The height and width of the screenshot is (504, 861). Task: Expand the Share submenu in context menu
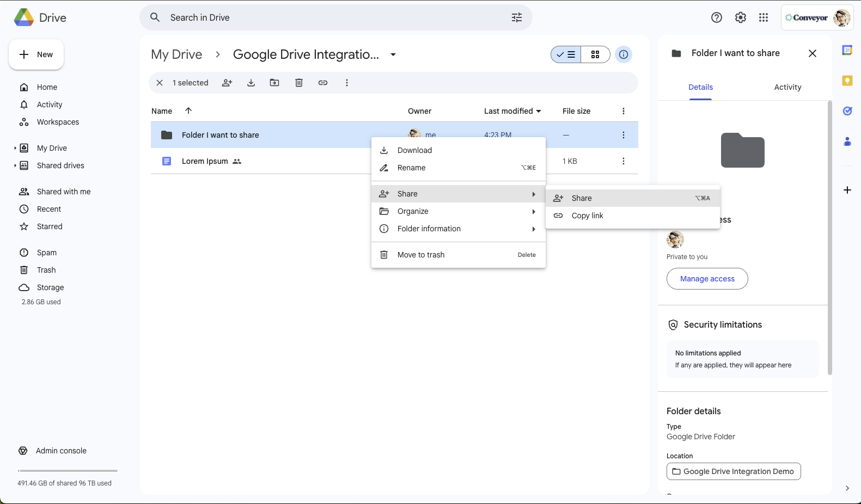[x=459, y=194]
